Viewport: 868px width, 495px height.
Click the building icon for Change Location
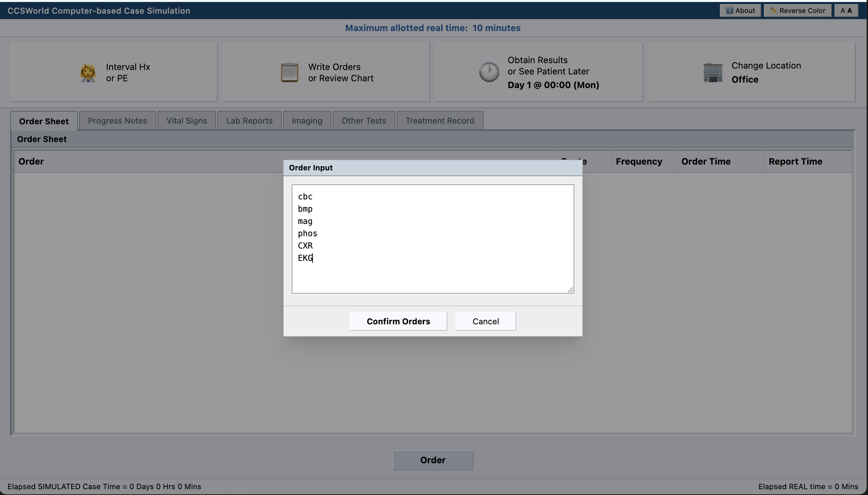click(x=713, y=72)
